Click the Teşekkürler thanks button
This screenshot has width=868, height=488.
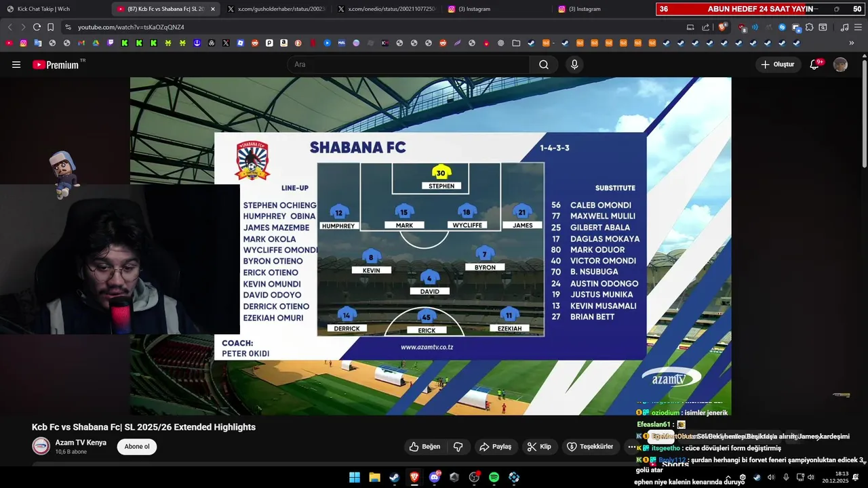pos(590,447)
